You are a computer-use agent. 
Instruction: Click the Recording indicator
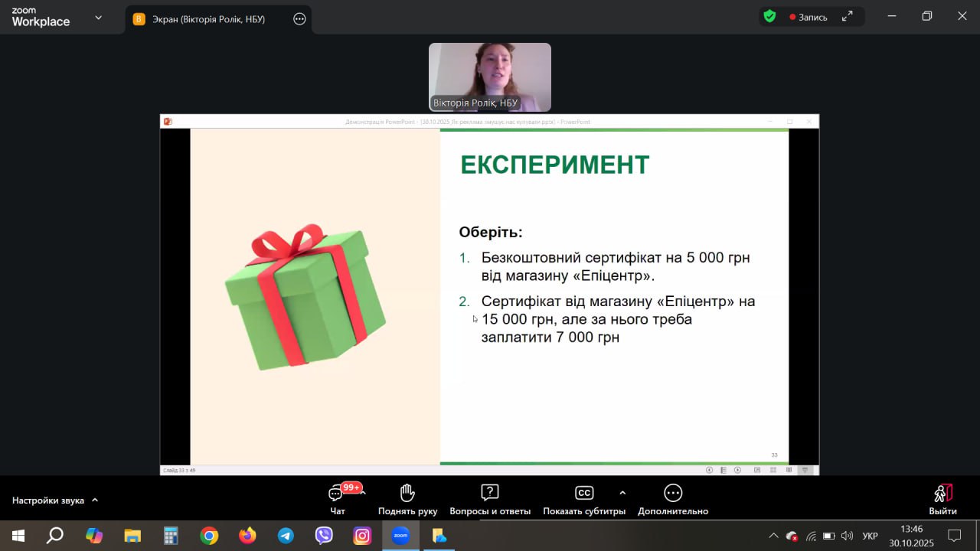[808, 17]
